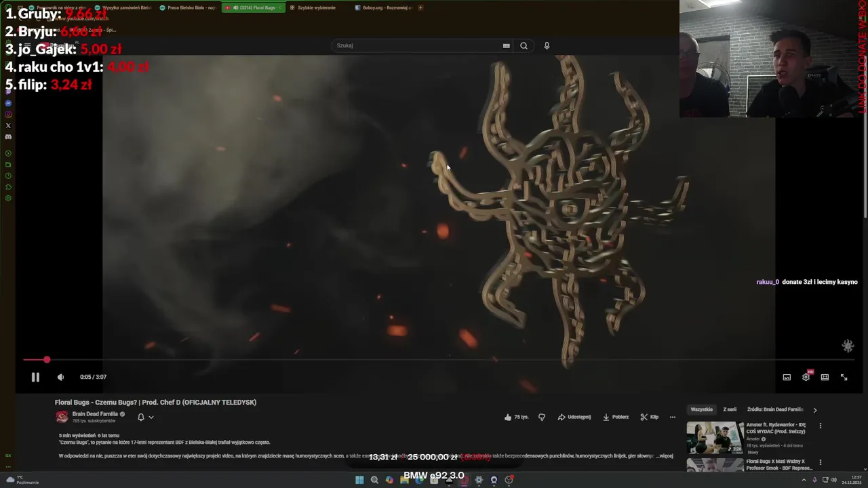Select the Wszystkie filter chip
This screenshot has height=488, width=868.
[x=701, y=409]
